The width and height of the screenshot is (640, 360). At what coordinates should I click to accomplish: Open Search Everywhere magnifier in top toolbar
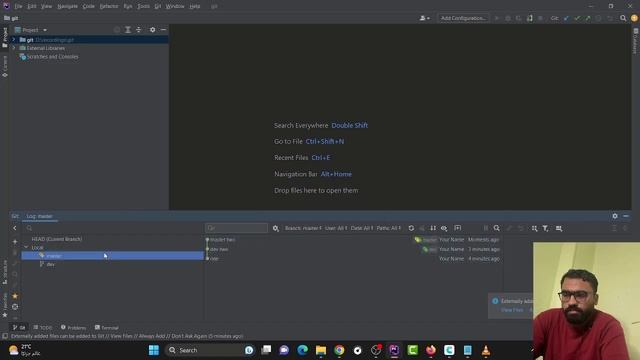click(x=623, y=18)
